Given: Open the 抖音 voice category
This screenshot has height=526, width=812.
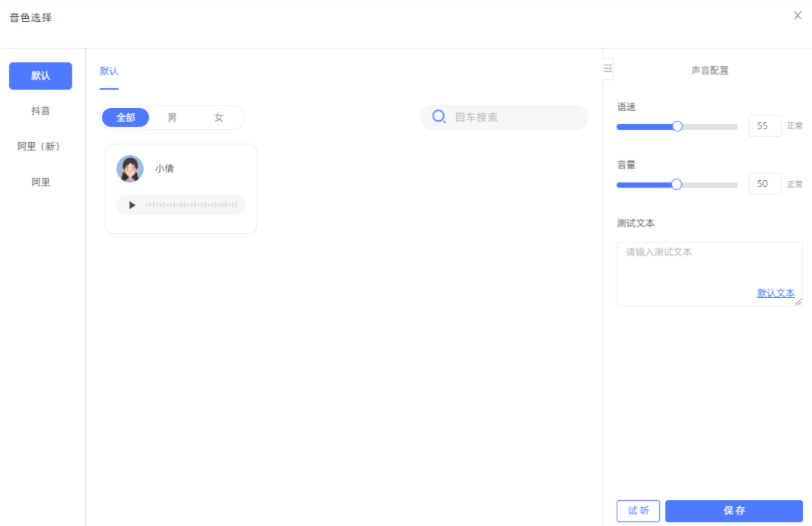Looking at the screenshot, I should pyautogui.click(x=40, y=111).
